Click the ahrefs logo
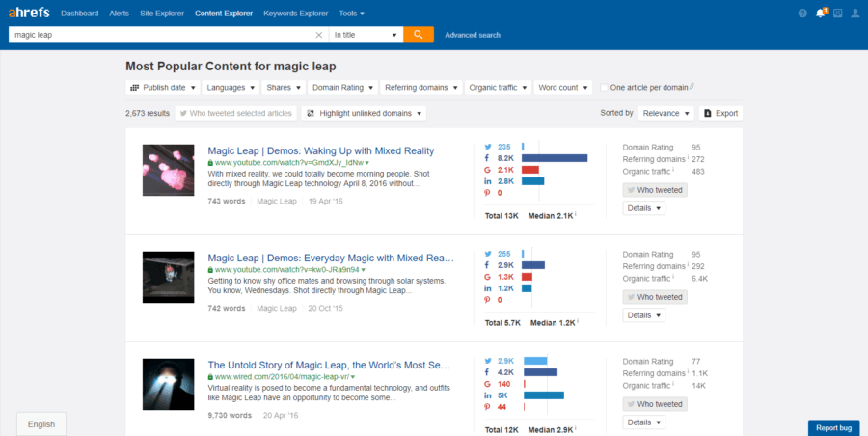868x436 pixels. point(29,13)
